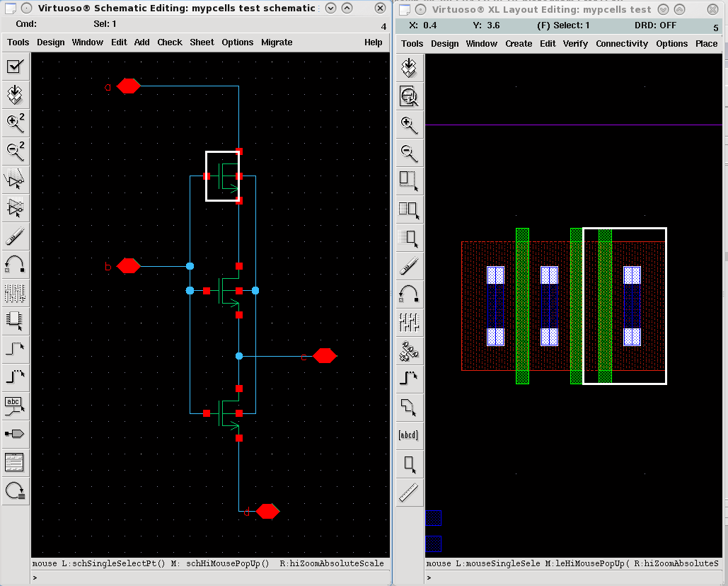Click Create Instance icon in layout toolbar
The height and width of the screenshot is (586, 728).
click(x=409, y=351)
